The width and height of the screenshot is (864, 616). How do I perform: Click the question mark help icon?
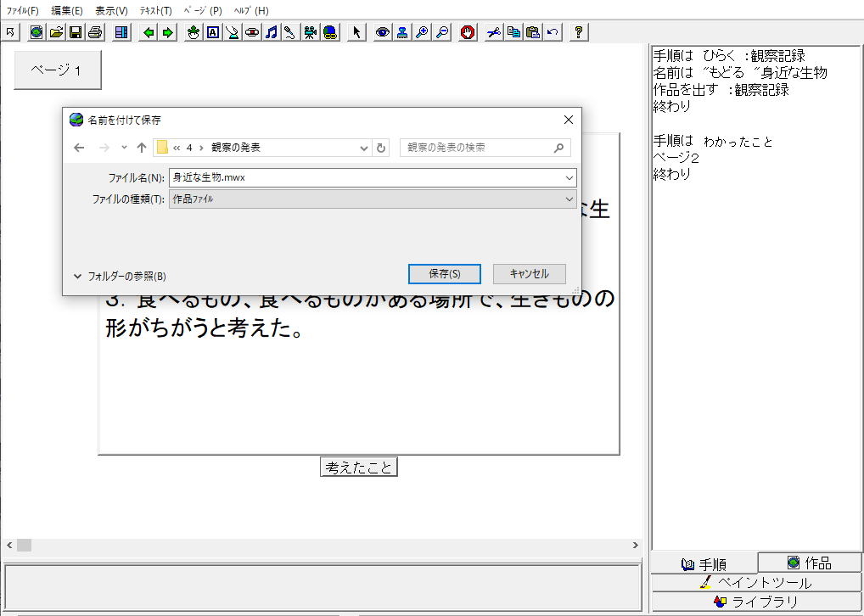tap(579, 32)
